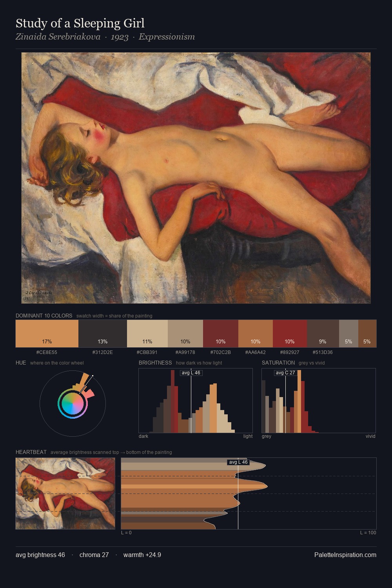The height and width of the screenshot is (588, 392).
Task: Click the DOMINANT 10 COLORS heading
Action: click(44, 316)
